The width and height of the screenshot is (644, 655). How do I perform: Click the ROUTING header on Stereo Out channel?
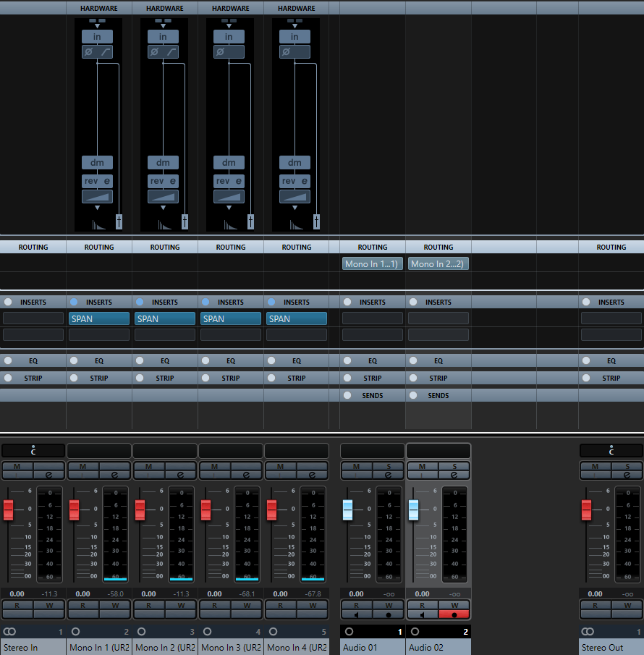point(611,247)
